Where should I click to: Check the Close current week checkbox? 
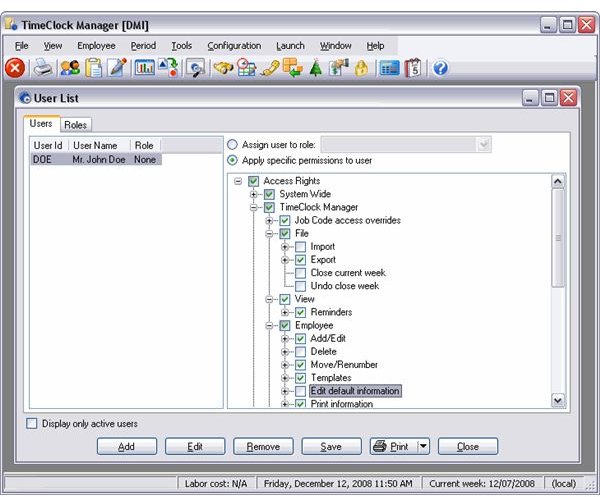tap(300, 273)
